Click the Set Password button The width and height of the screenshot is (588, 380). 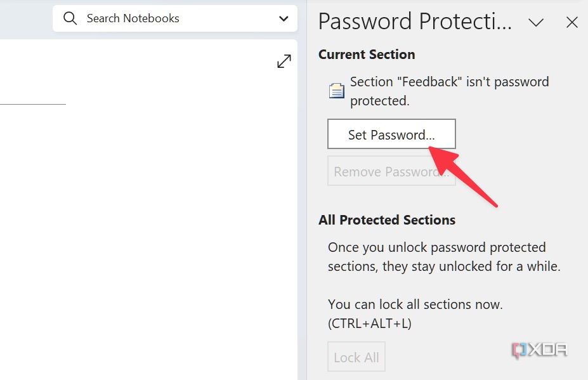(391, 134)
